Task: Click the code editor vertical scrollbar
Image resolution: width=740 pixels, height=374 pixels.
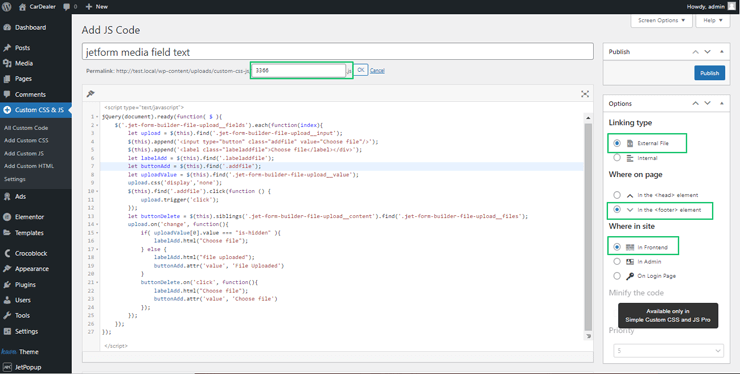Action: click(588, 227)
